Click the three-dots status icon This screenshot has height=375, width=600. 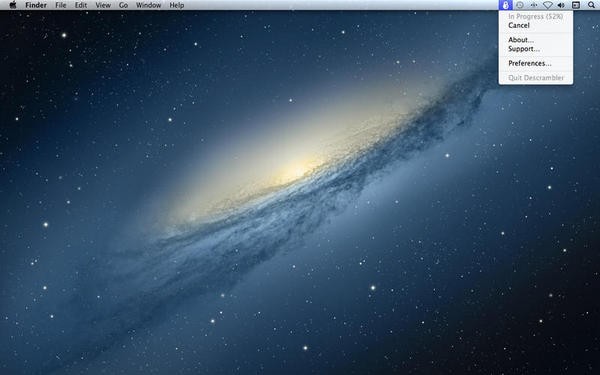(x=534, y=5)
